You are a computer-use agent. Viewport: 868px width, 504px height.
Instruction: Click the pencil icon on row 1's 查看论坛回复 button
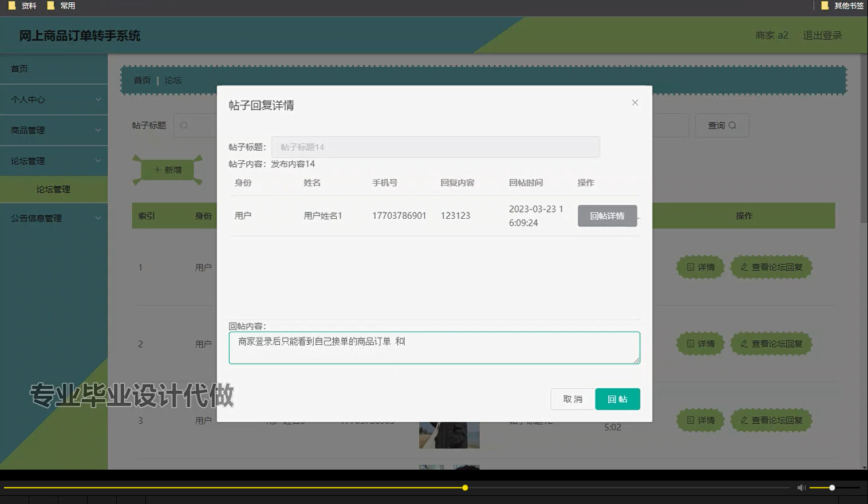coord(743,267)
